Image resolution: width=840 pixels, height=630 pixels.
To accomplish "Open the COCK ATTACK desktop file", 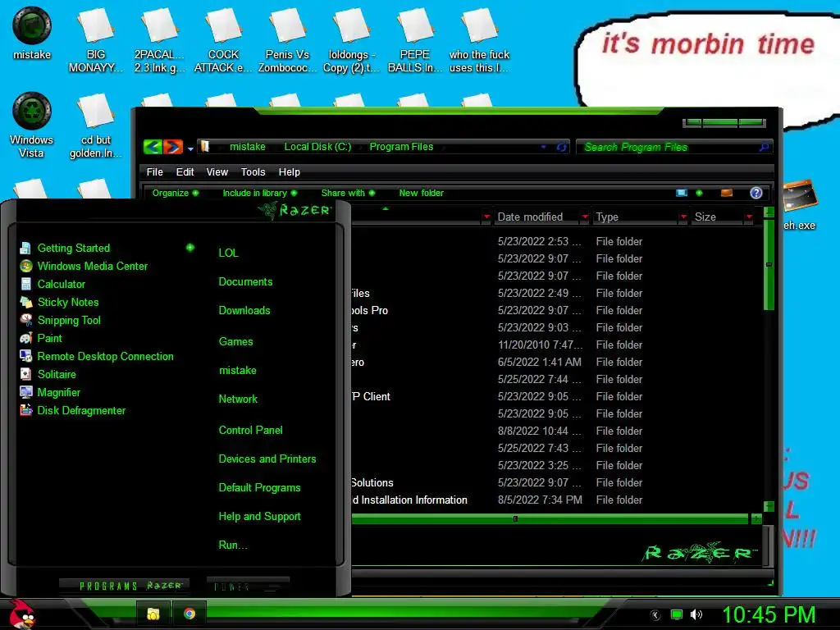I will point(223,40).
